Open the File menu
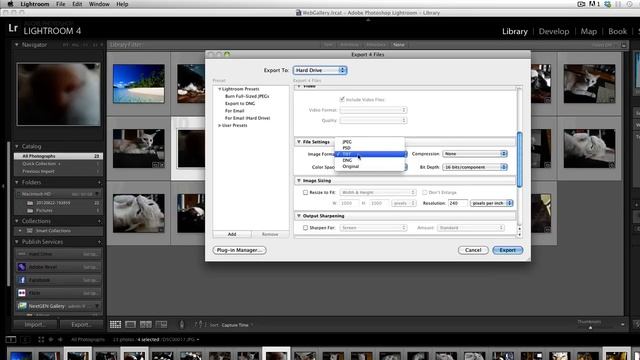640x360 pixels. (x=60, y=4)
